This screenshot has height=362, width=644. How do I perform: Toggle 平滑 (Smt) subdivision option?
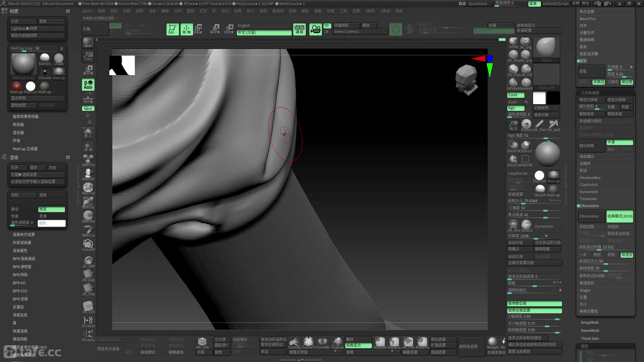click(x=620, y=142)
